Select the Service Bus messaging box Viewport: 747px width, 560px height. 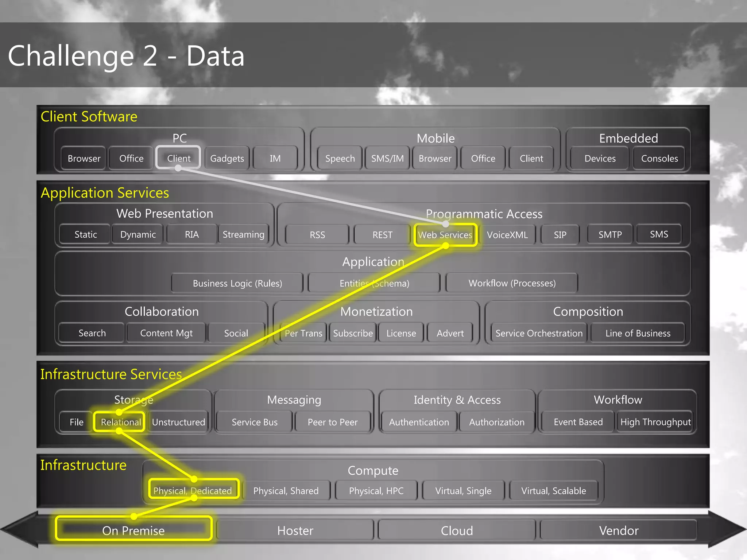tap(255, 422)
